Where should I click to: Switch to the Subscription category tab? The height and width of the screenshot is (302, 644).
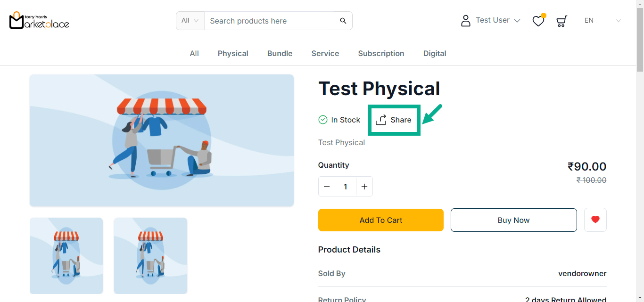coord(381,54)
